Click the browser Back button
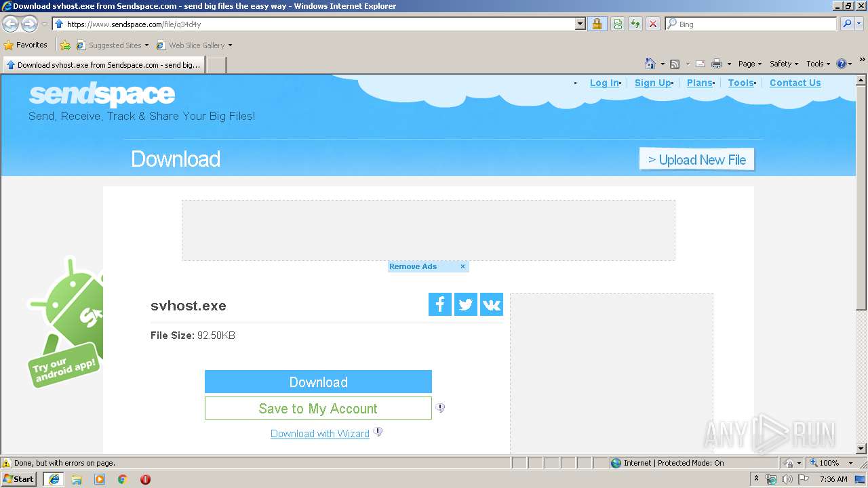868x488 pixels. [x=11, y=24]
